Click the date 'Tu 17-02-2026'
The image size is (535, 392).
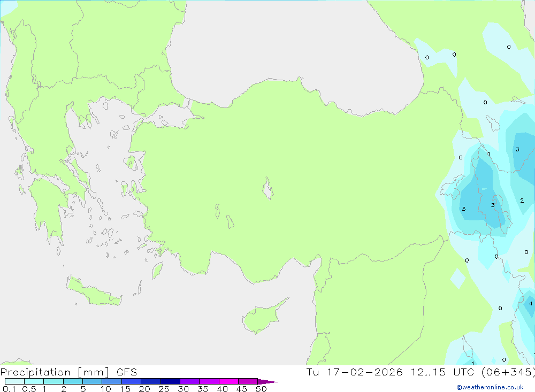point(355,372)
